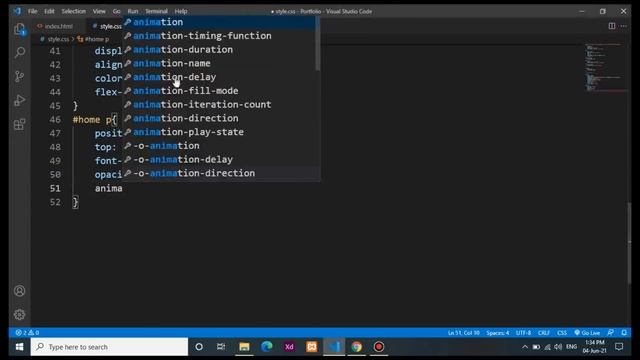Viewport: 640px width, 360px height.
Task: Open the Go menu
Action: point(117,11)
